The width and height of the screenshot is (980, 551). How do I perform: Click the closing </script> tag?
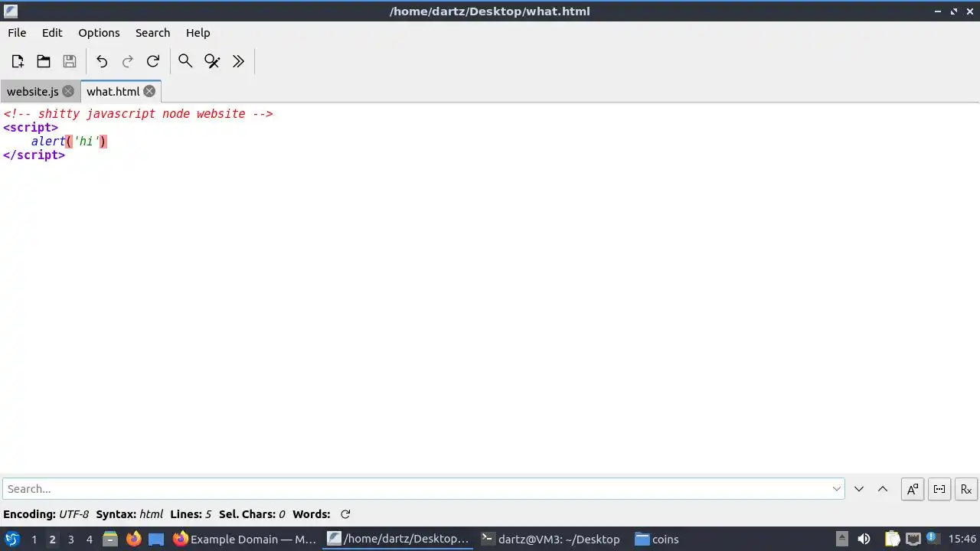point(34,155)
